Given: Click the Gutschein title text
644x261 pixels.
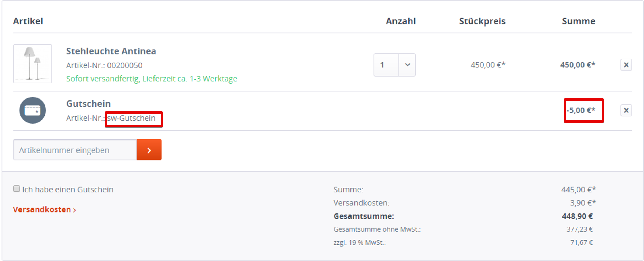Looking at the screenshot, I should [x=88, y=104].
